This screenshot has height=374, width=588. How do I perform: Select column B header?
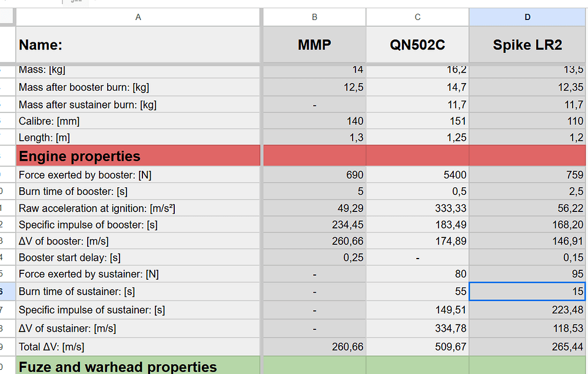pos(314,17)
